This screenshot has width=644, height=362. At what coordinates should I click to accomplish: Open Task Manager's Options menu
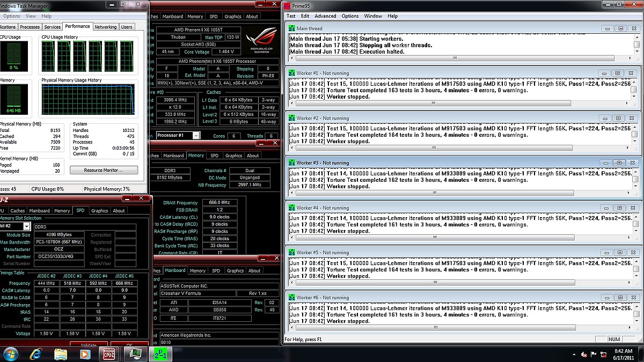11,16
